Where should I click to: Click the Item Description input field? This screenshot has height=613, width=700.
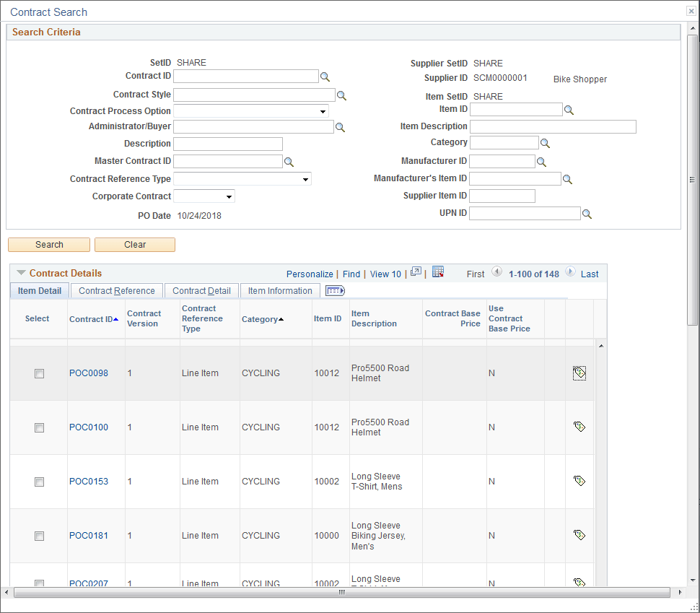coord(553,126)
